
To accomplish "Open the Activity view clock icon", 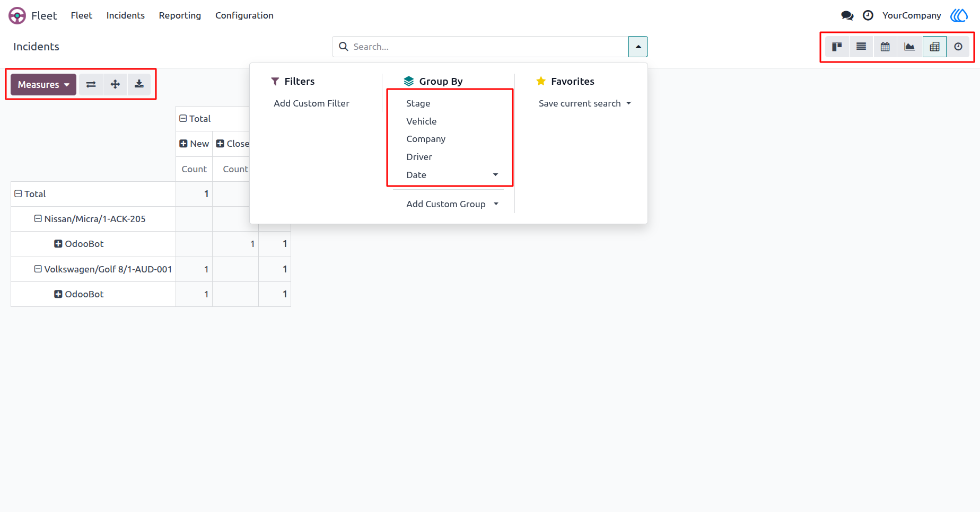I will coord(958,47).
